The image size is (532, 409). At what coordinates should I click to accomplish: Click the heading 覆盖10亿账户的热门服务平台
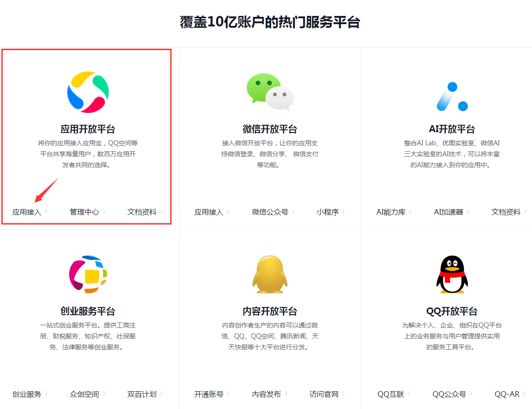(270, 22)
